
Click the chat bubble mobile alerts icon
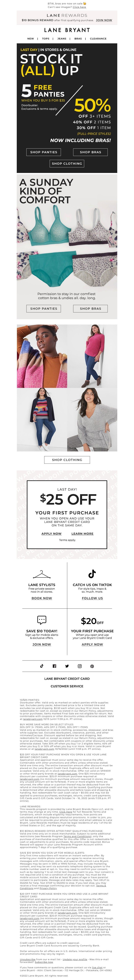click(42, 620)
